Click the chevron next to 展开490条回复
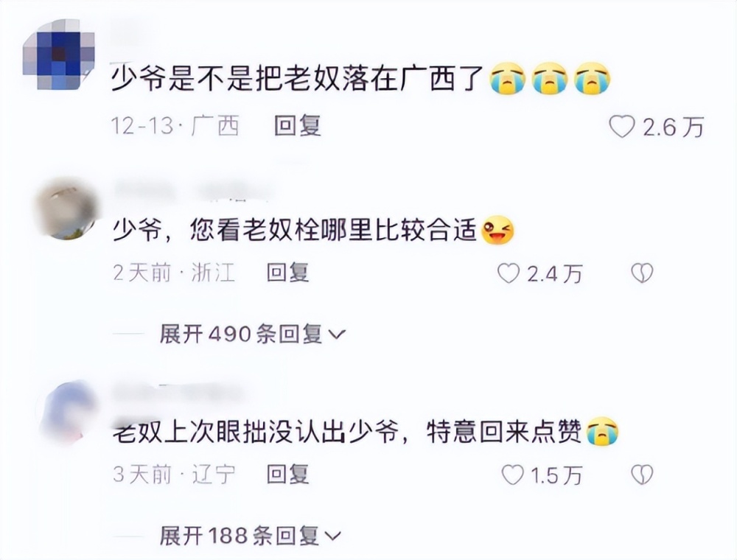 pos(337,335)
